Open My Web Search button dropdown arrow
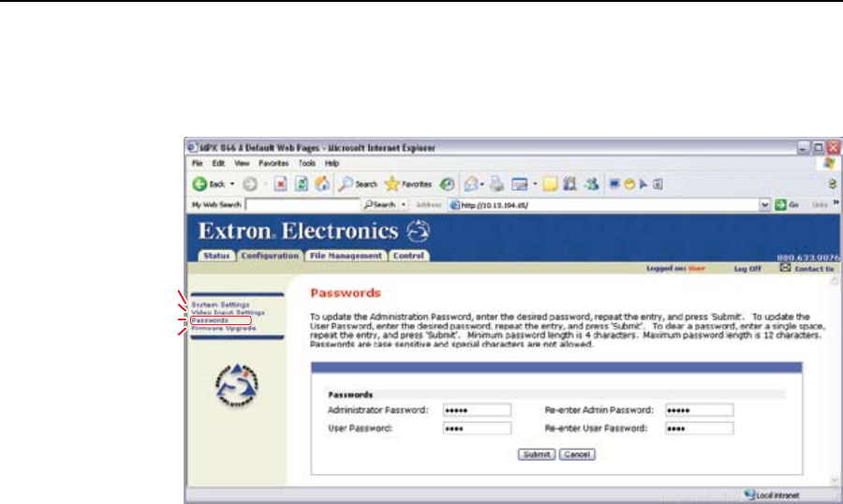This screenshot has width=843, height=504. click(x=403, y=205)
